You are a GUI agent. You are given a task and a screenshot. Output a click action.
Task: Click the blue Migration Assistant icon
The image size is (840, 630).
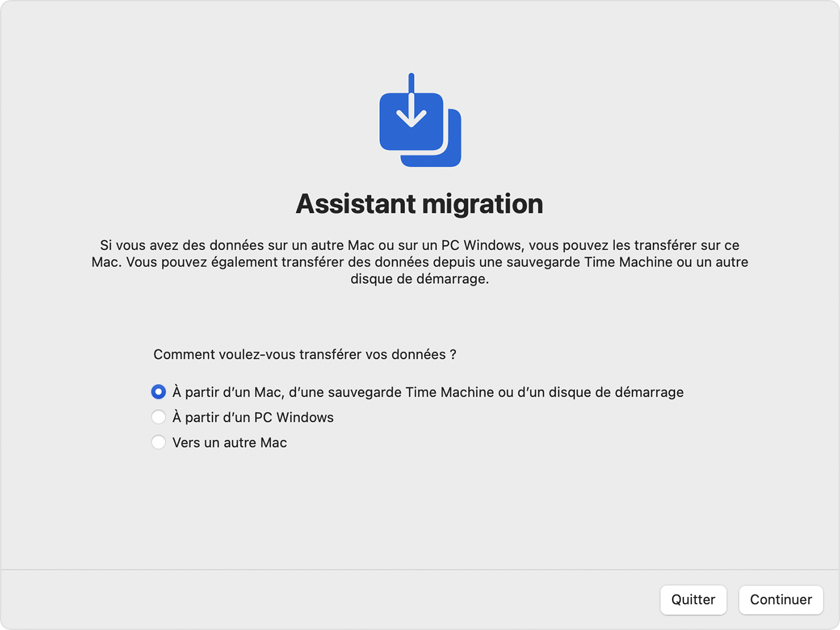pos(419,121)
